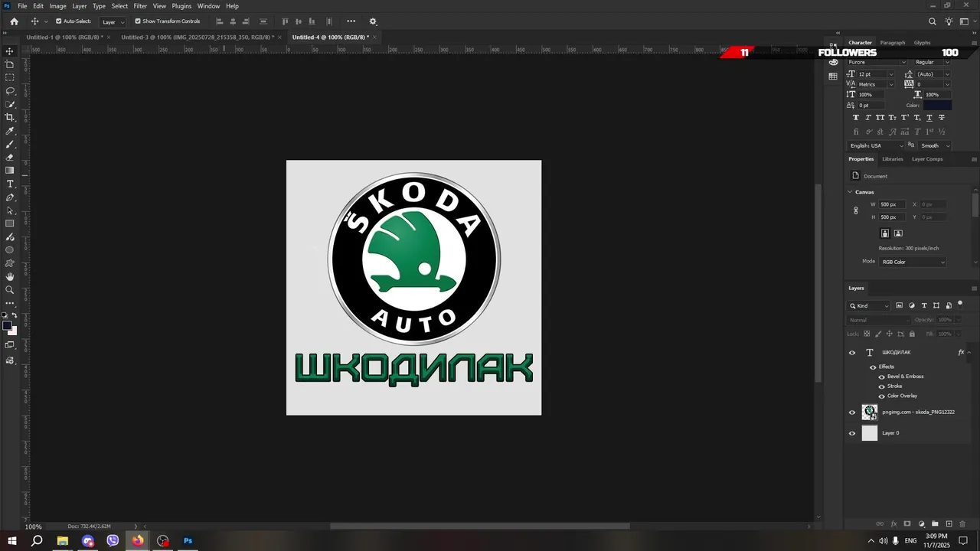
Task: Select the Eyedropper tool
Action: [10, 131]
